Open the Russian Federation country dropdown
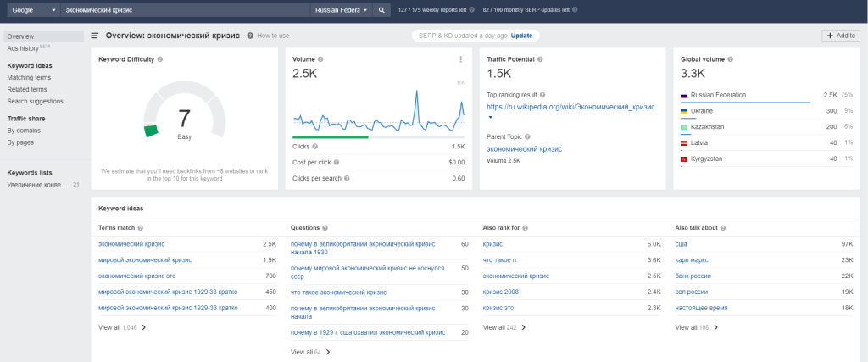Image resolution: width=868 pixels, height=362 pixels. (x=341, y=10)
